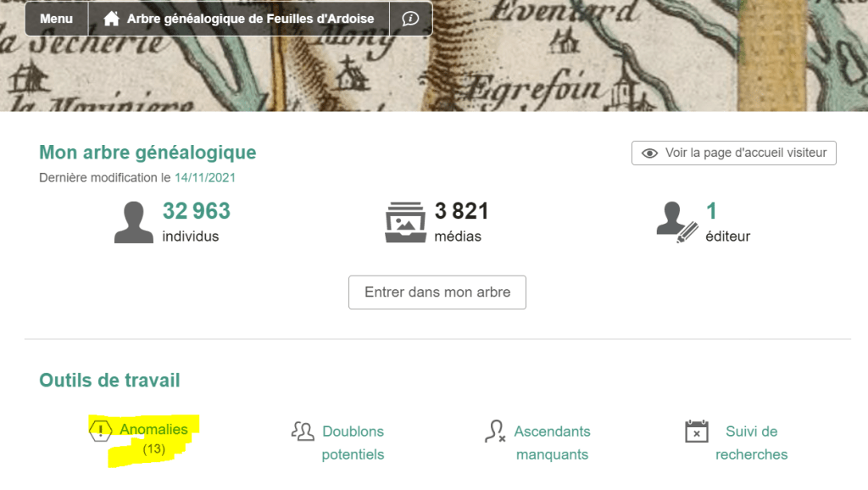
Task: Click the individus person silhouette icon
Action: point(133,223)
